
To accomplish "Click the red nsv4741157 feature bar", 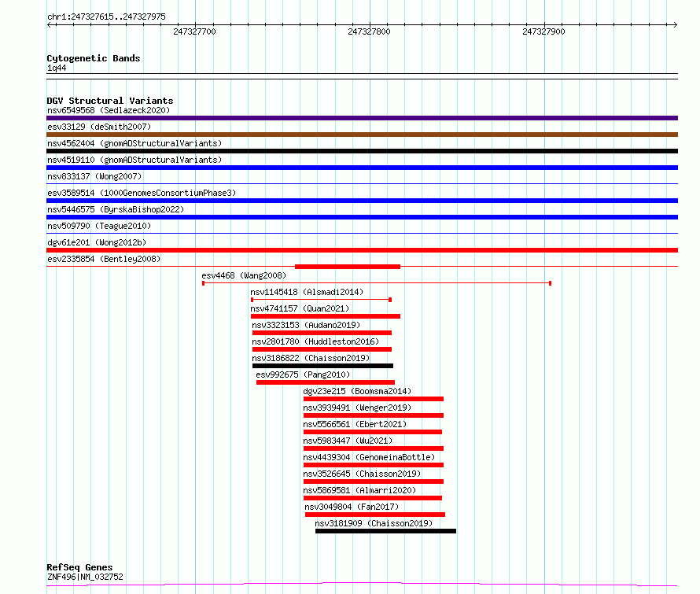I will tap(326, 316).
